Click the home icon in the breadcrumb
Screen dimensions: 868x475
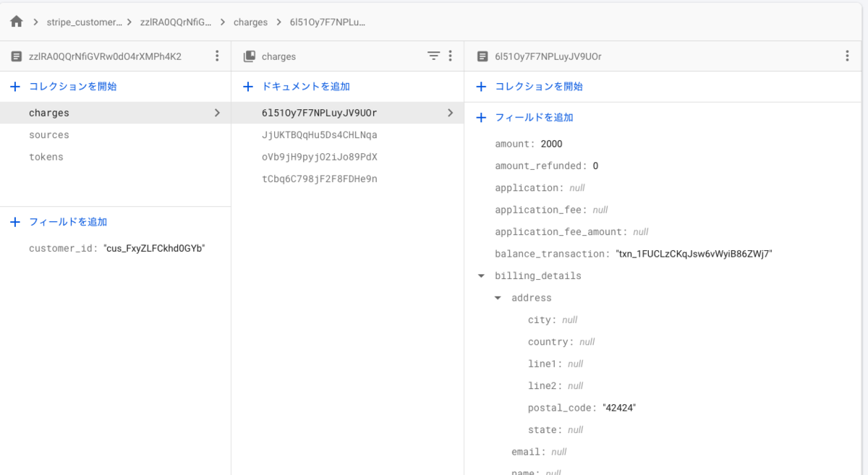point(16,22)
